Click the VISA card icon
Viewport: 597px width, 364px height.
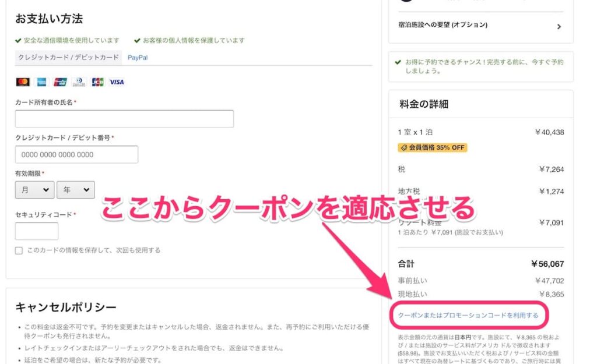[117, 82]
